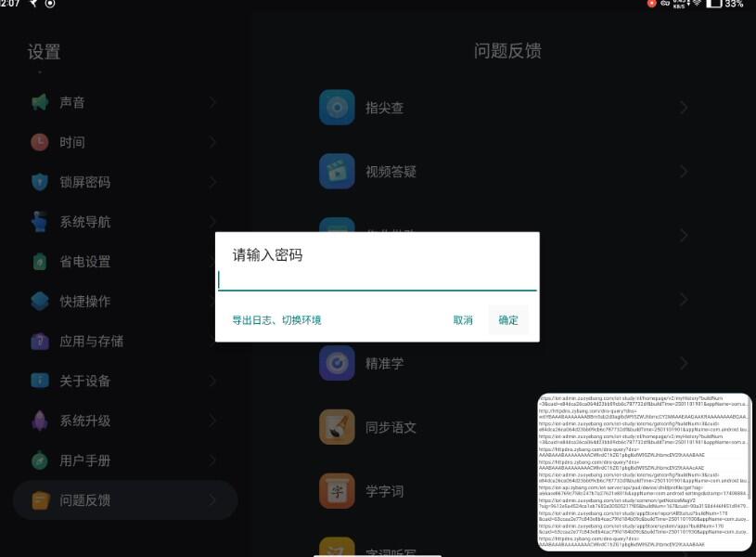Focus the password input field
The image size is (756, 557).
coord(377,280)
